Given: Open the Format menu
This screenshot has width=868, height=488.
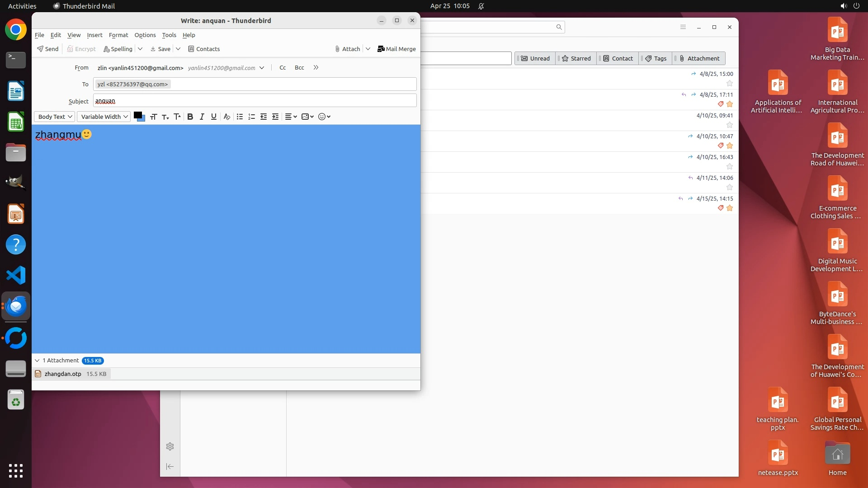Looking at the screenshot, I should (x=118, y=35).
